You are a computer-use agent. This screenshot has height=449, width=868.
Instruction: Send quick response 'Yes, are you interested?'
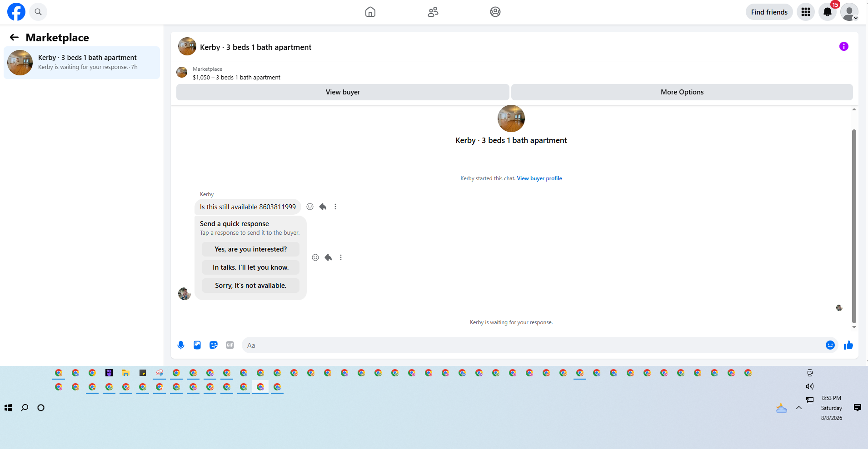[x=250, y=249]
